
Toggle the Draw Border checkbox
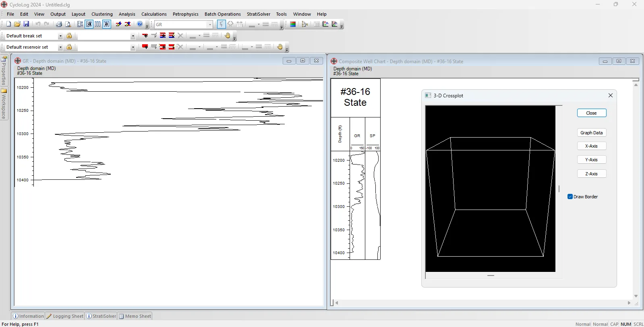[x=570, y=197]
